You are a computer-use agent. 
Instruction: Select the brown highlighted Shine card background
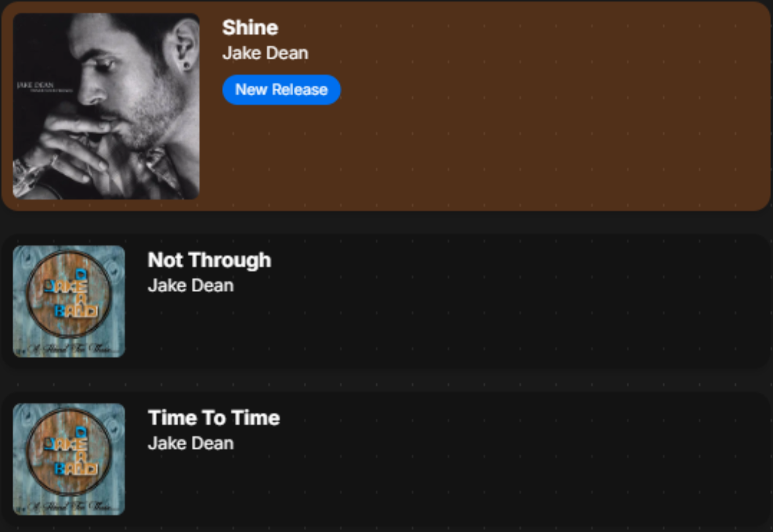click(x=523, y=116)
